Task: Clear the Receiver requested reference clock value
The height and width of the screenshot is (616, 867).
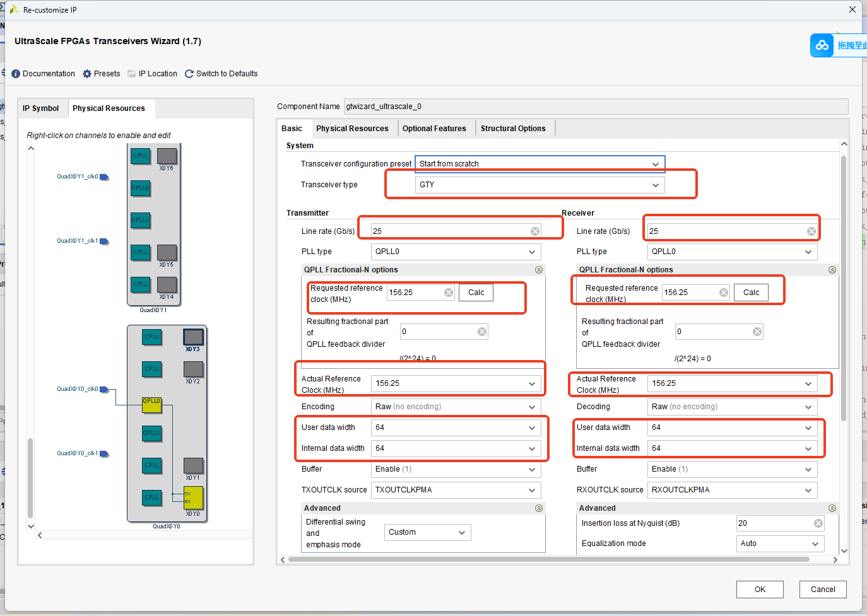Action: (x=724, y=293)
